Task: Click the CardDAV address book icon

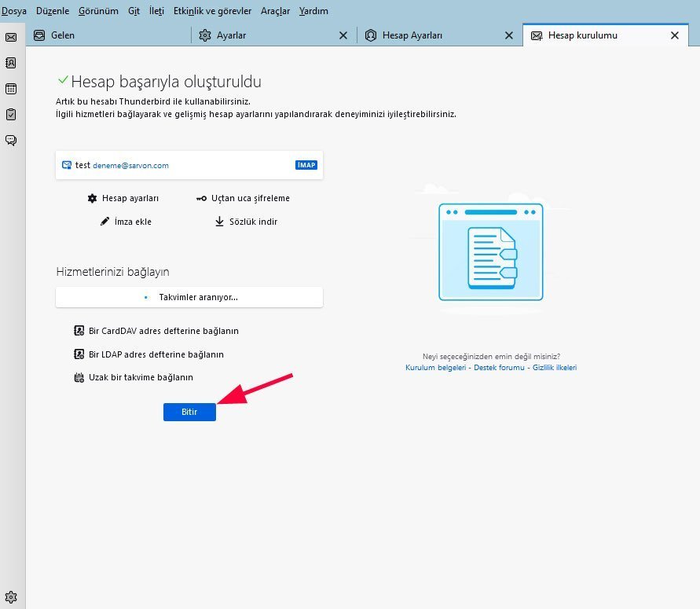Action: pyautogui.click(x=79, y=330)
